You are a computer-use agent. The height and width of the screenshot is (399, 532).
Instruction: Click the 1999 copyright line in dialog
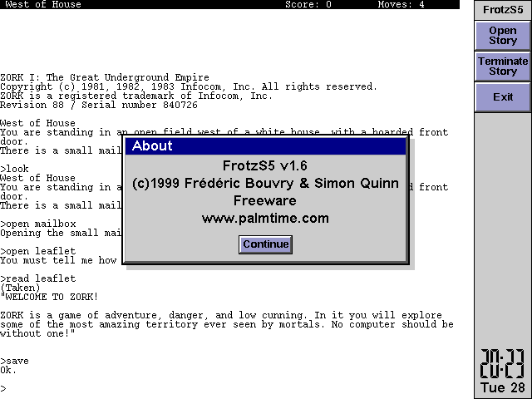click(x=265, y=183)
